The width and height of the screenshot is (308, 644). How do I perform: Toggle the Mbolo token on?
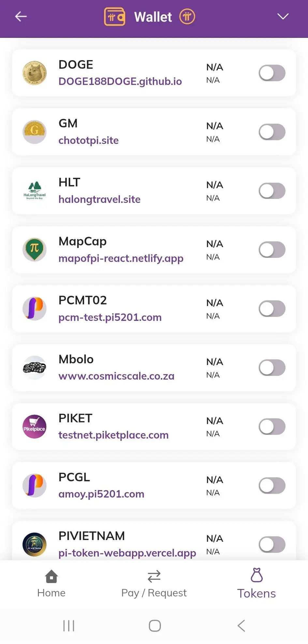tap(272, 368)
